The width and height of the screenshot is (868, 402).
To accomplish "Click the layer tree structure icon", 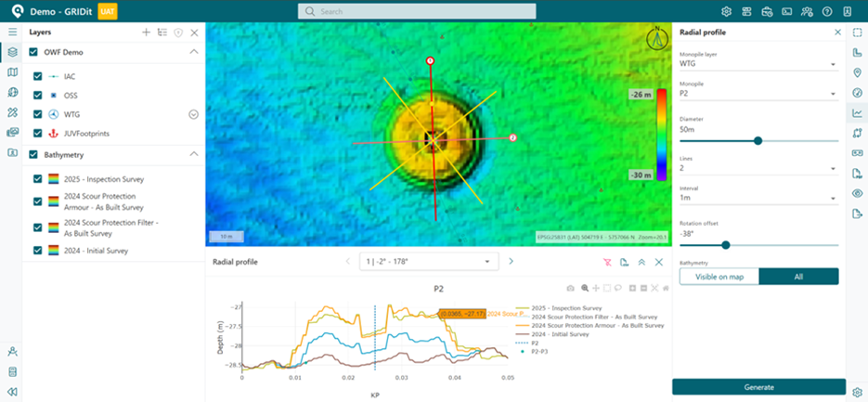I will 162,32.
